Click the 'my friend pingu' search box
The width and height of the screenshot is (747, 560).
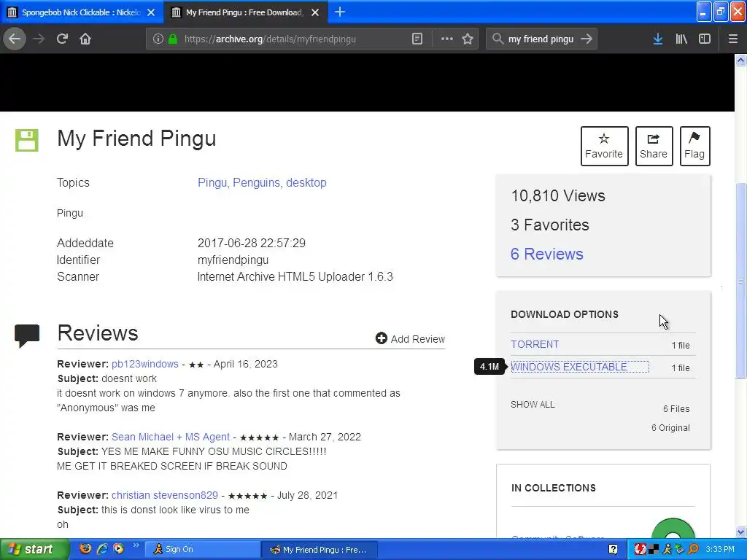[541, 39]
